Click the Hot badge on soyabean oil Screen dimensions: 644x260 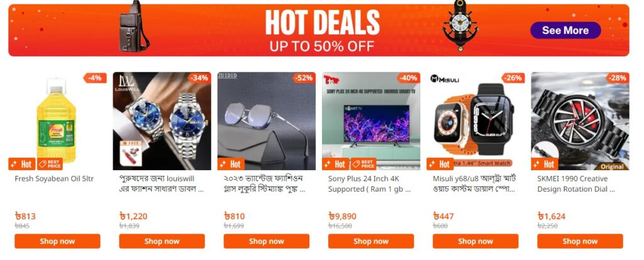pos(22,164)
